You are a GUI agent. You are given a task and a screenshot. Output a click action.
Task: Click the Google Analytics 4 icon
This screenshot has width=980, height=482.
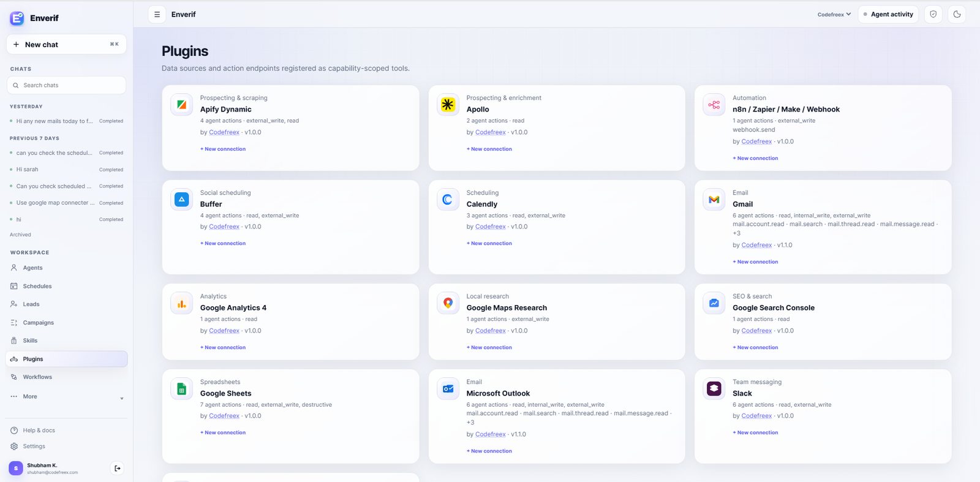182,303
